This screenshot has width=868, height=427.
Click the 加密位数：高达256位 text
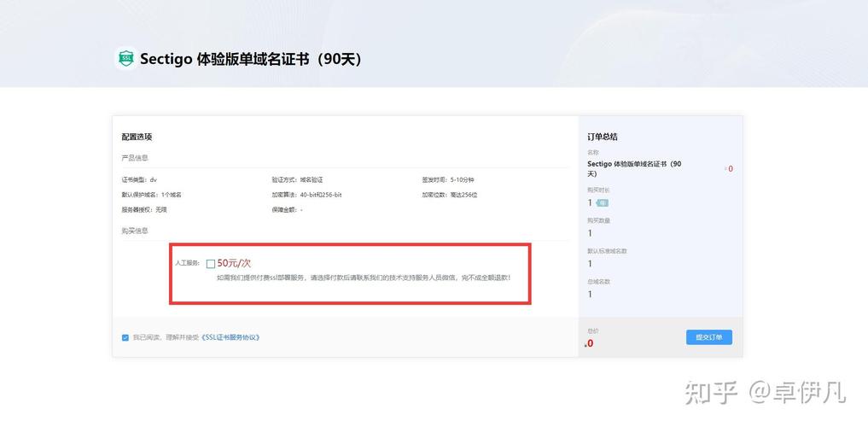(x=450, y=195)
